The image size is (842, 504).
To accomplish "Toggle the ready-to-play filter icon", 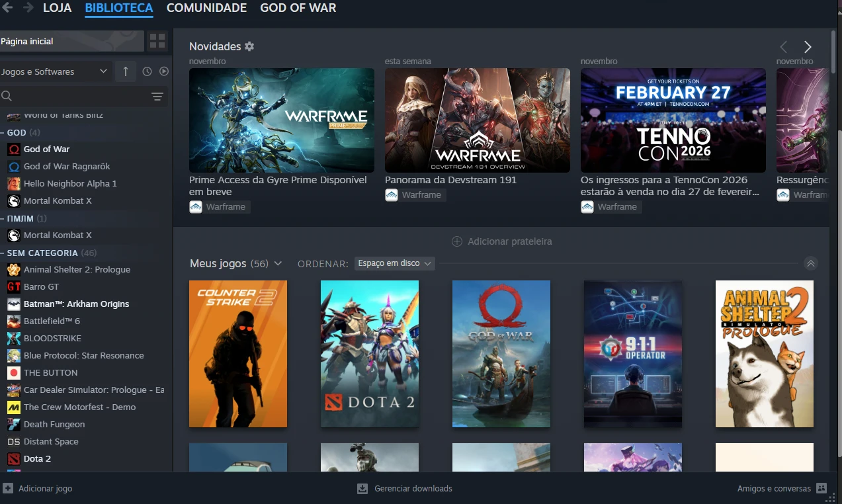I will pyautogui.click(x=164, y=71).
